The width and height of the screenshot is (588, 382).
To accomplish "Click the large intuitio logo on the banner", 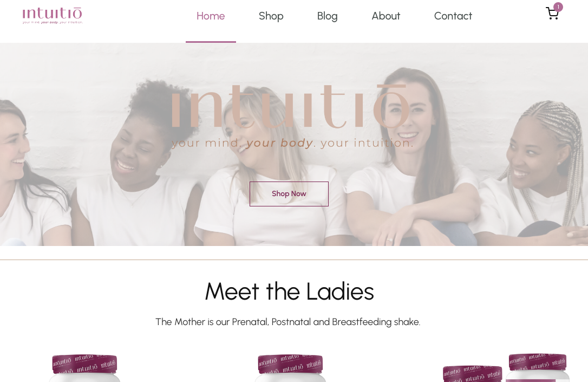I will pyautogui.click(x=290, y=107).
